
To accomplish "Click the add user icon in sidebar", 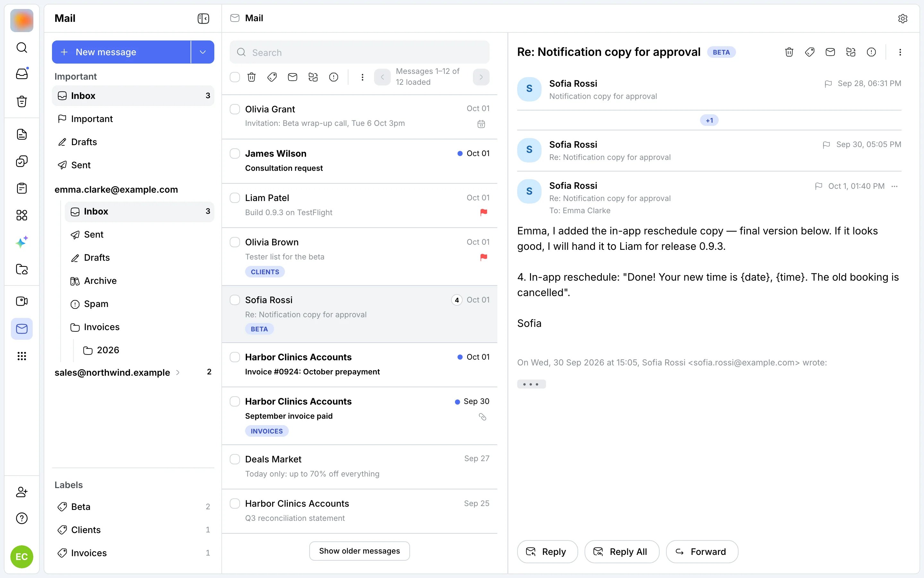I will (x=22, y=492).
